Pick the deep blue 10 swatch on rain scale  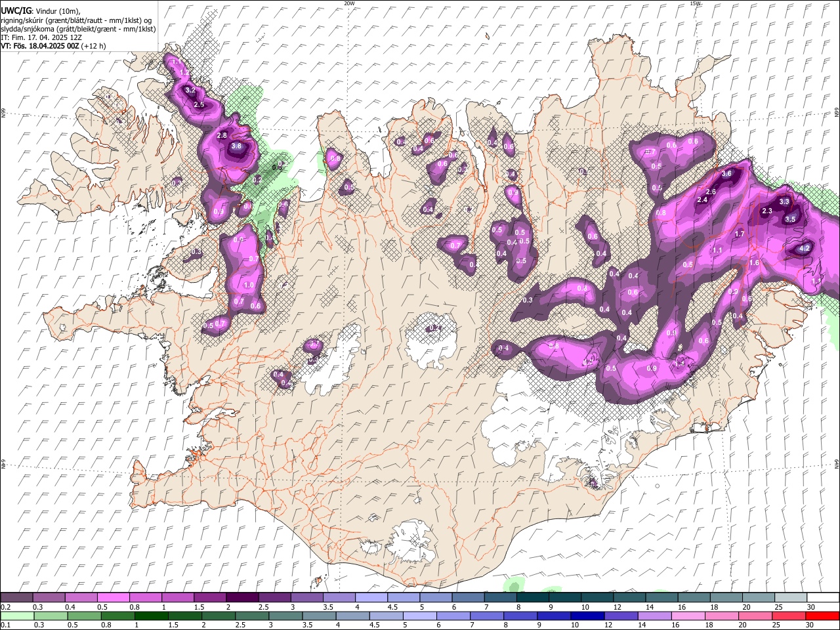point(587,616)
